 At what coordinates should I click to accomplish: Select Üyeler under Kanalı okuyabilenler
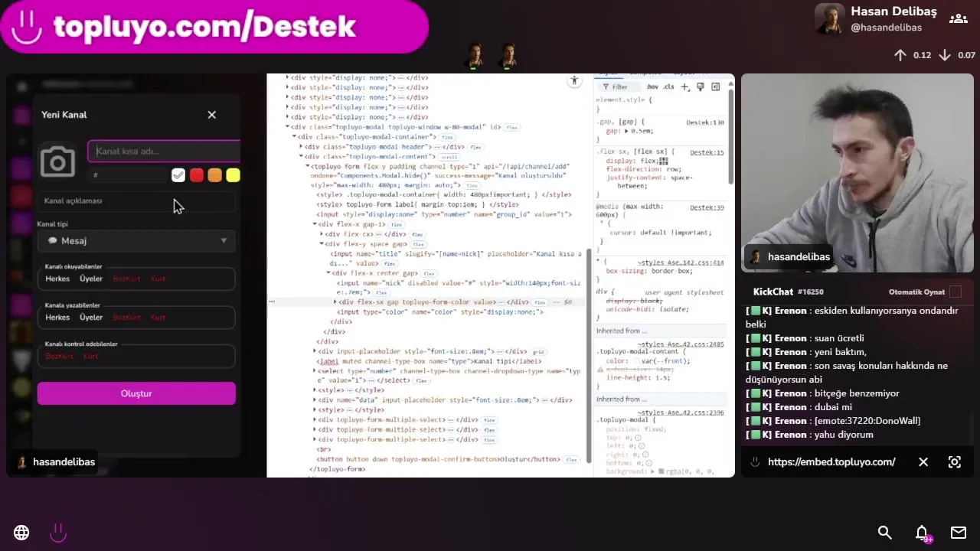91,279
